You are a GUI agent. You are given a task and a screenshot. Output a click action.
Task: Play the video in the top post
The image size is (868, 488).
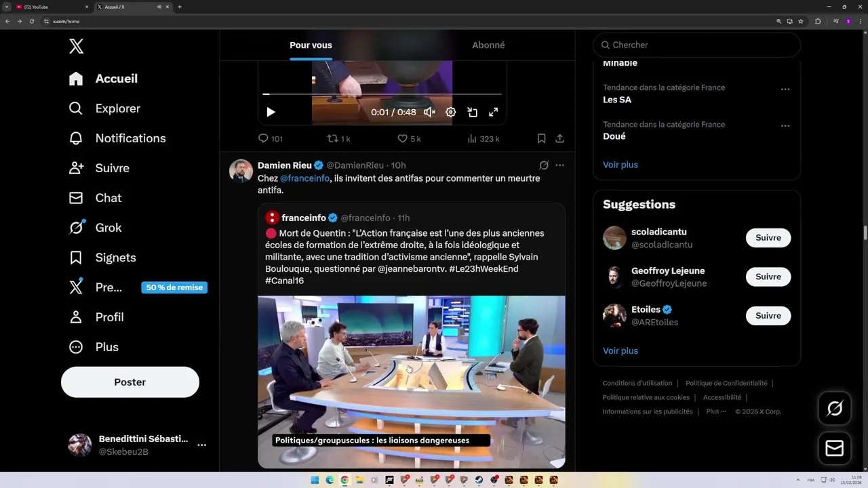pyautogui.click(x=271, y=112)
